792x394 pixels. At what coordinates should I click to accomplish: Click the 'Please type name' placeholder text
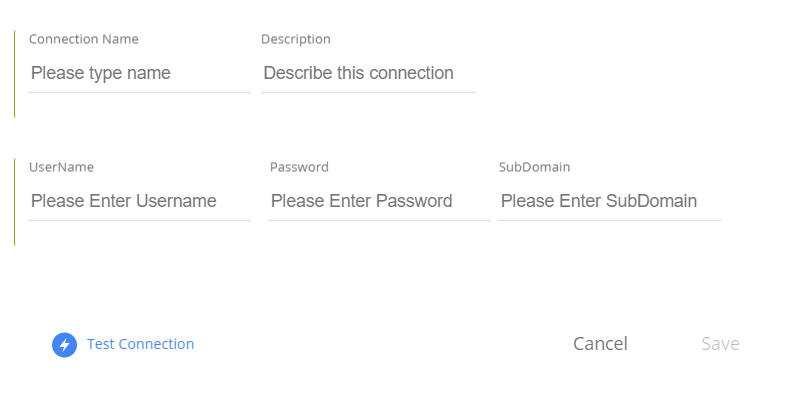tap(101, 73)
